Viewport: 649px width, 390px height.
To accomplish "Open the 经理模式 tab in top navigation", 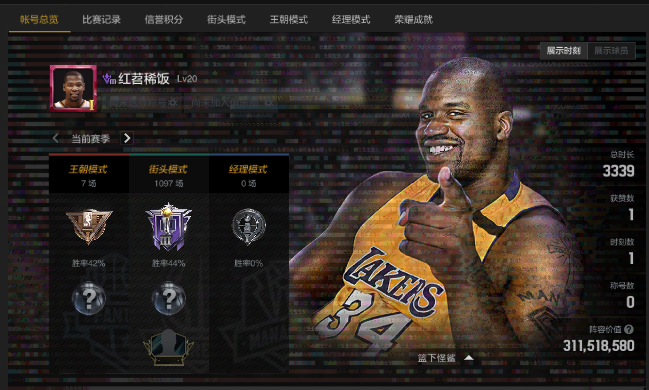I will [x=351, y=19].
